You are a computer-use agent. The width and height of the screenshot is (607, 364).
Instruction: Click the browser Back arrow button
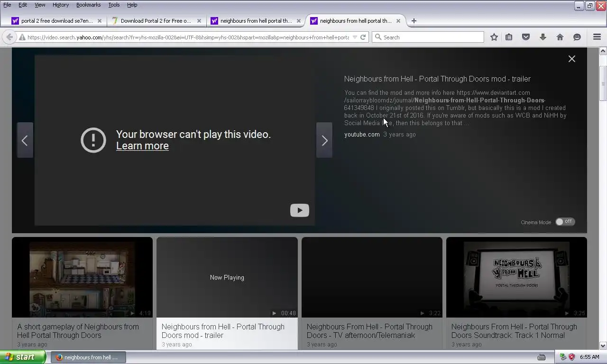pyautogui.click(x=9, y=37)
